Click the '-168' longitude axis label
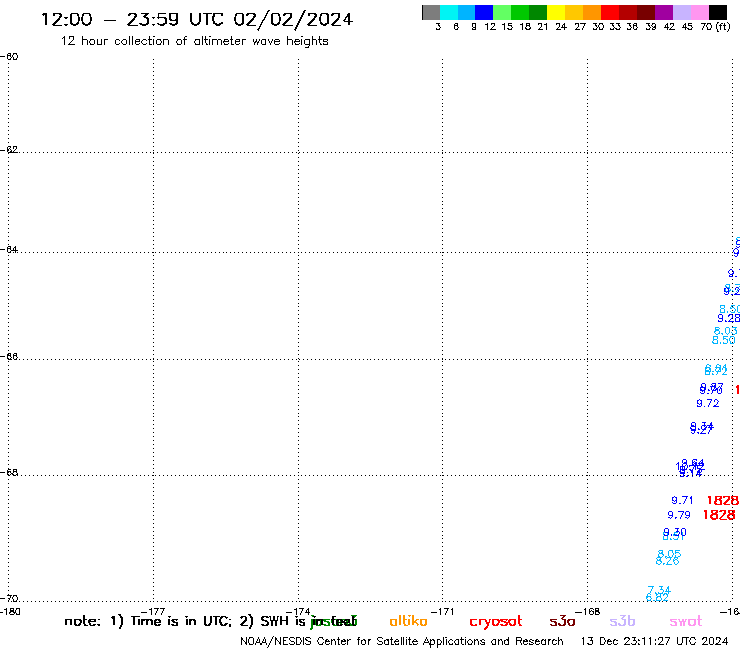 [x=588, y=612]
